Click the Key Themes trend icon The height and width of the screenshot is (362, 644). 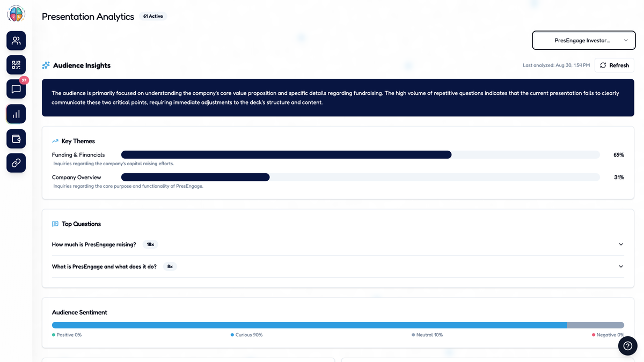(x=55, y=141)
